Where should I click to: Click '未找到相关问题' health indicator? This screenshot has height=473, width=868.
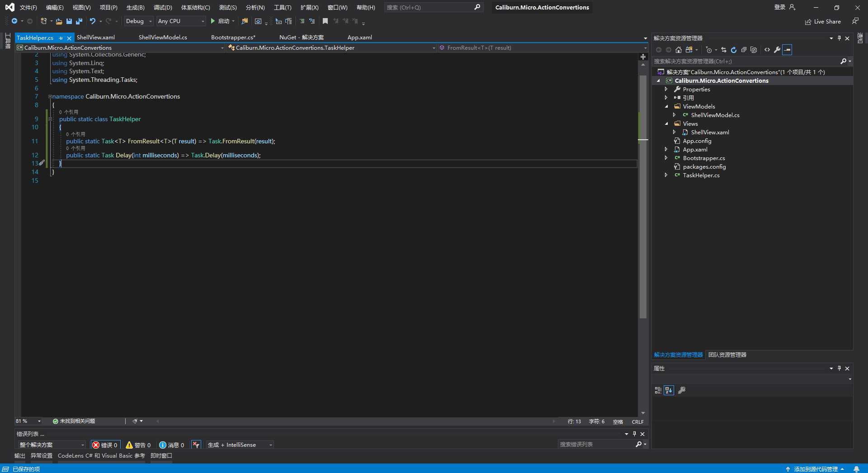pyautogui.click(x=74, y=421)
